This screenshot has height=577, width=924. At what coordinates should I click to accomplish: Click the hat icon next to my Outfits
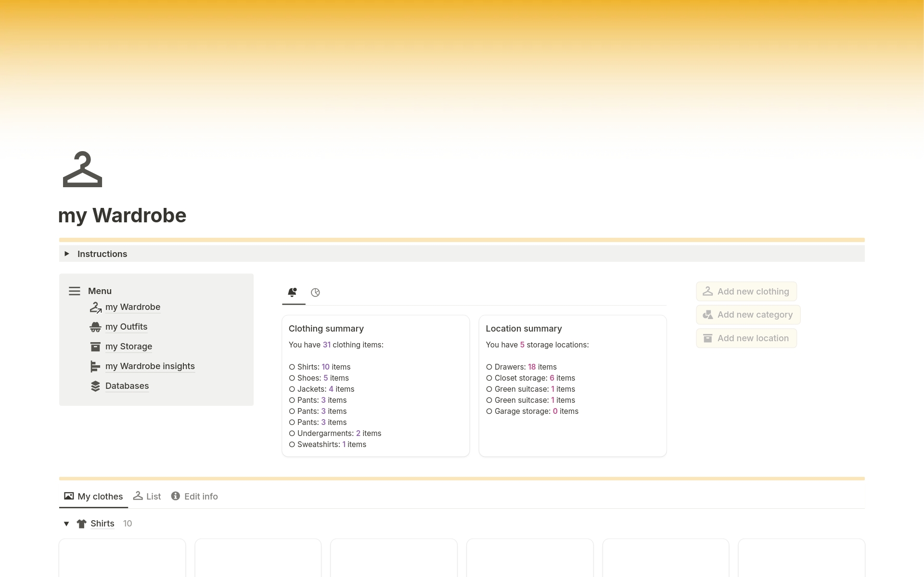coord(95,327)
